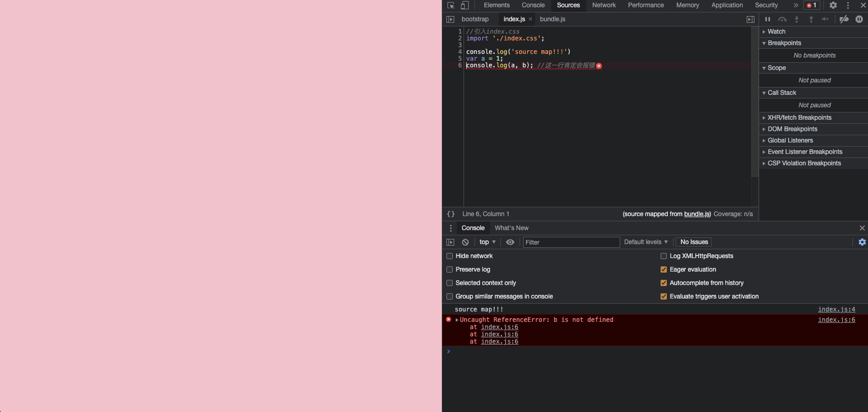Toggle the device toolbar icon

coord(465,5)
